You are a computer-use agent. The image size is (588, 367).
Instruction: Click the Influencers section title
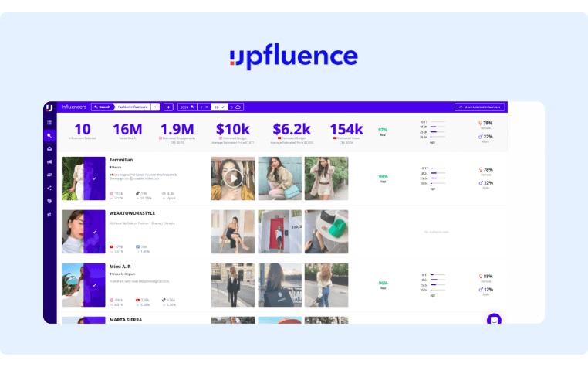click(x=74, y=107)
